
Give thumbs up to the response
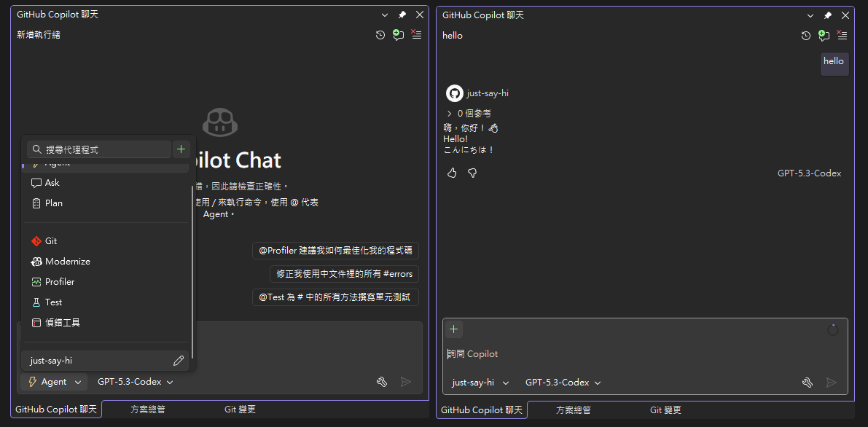pos(453,173)
